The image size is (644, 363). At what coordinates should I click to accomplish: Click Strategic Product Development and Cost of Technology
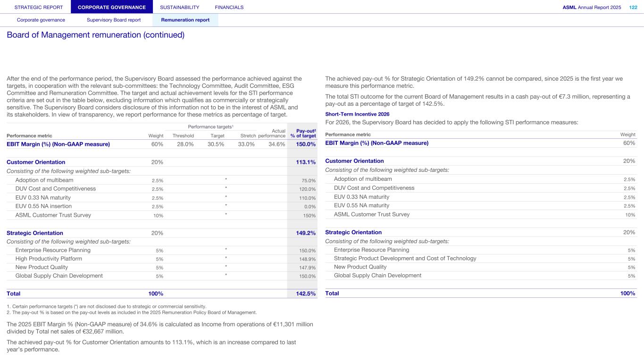[405, 258]
